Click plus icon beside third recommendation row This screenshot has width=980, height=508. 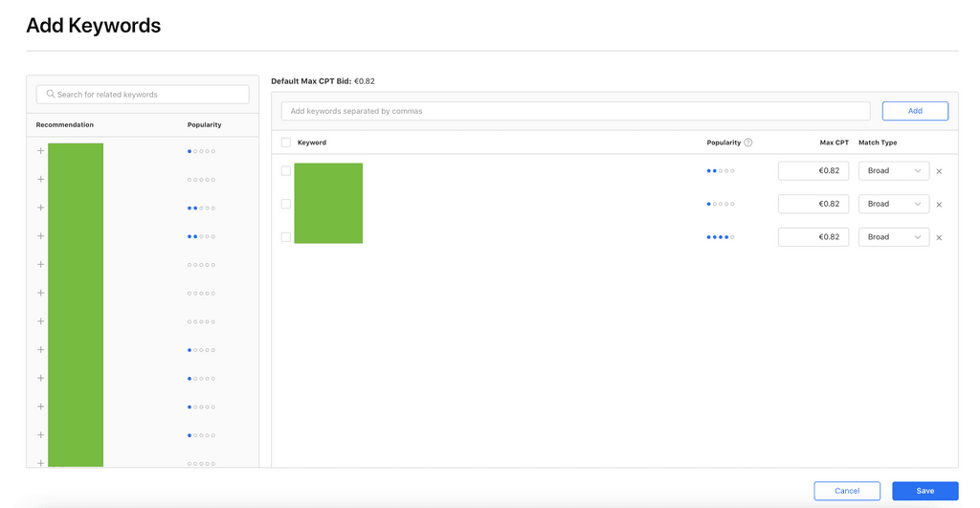point(40,208)
